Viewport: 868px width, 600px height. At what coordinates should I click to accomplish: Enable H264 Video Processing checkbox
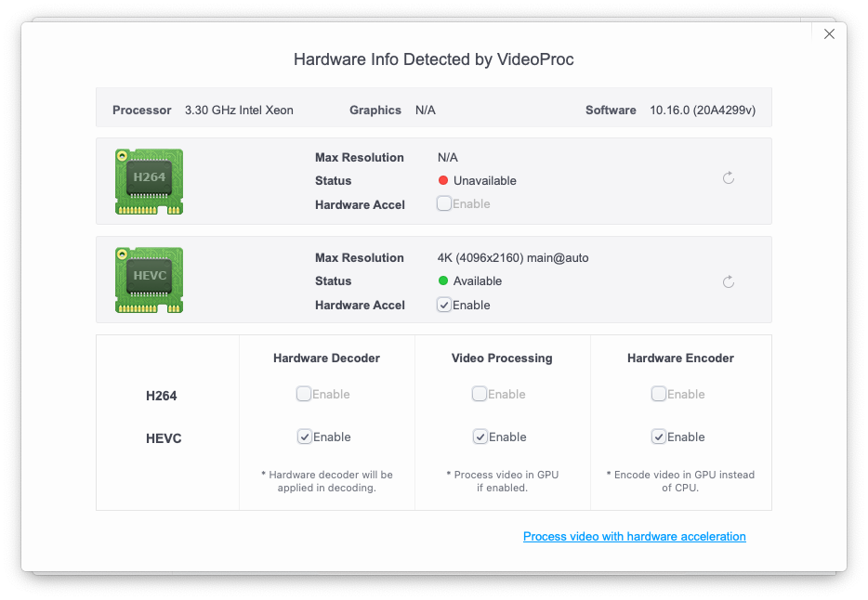click(479, 394)
